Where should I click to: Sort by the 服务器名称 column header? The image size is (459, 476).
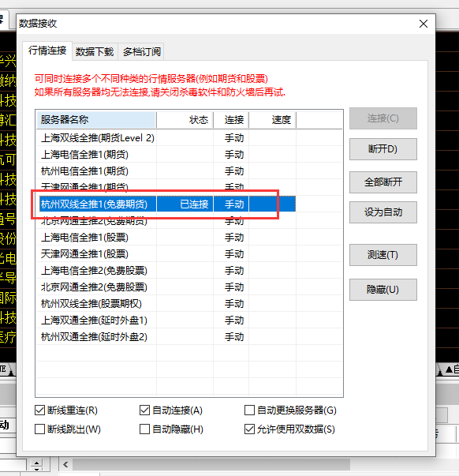[x=96, y=120]
